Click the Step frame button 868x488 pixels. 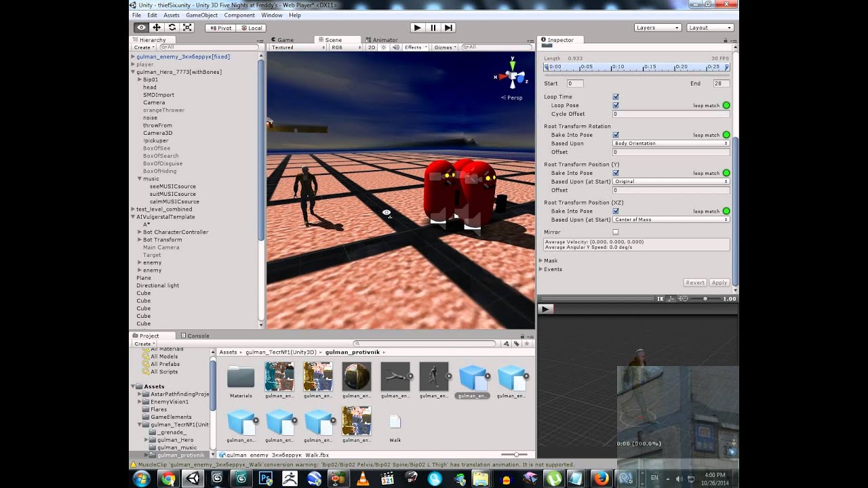click(448, 28)
